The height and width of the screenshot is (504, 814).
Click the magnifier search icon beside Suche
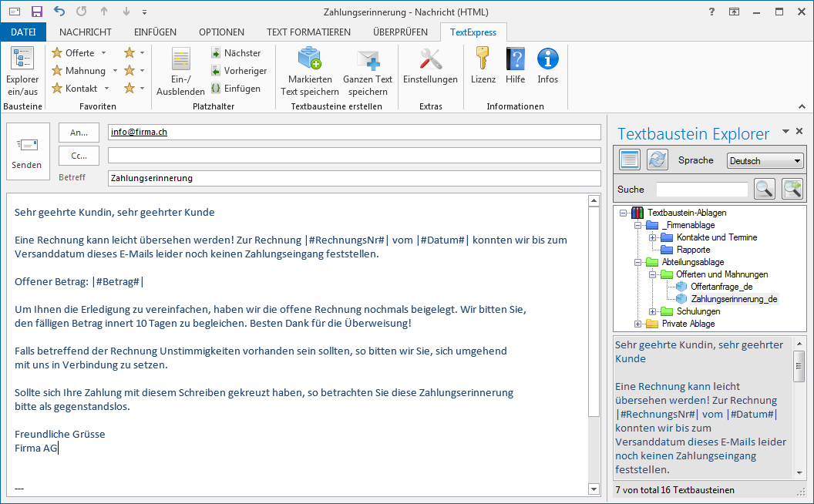click(x=764, y=189)
